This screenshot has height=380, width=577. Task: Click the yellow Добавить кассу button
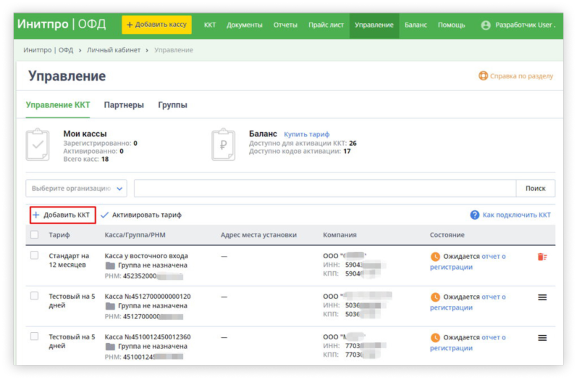pyautogui.click(x=157, y=25)
